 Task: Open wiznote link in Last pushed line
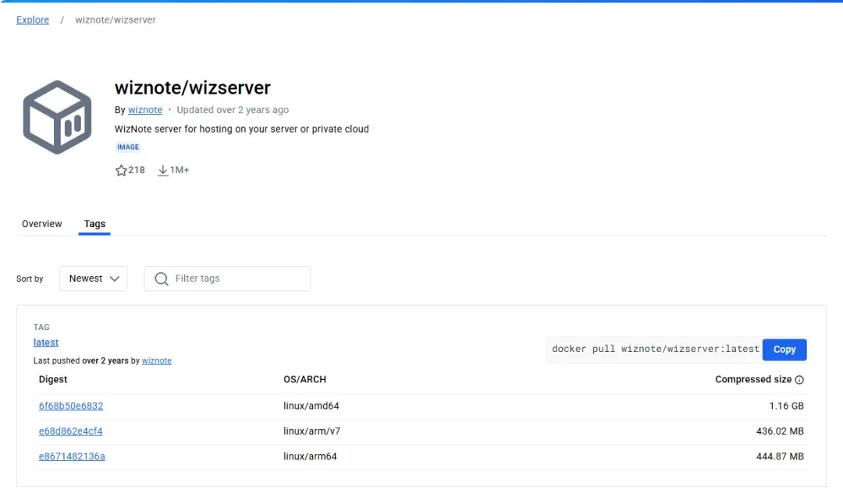tap(156, 361)
